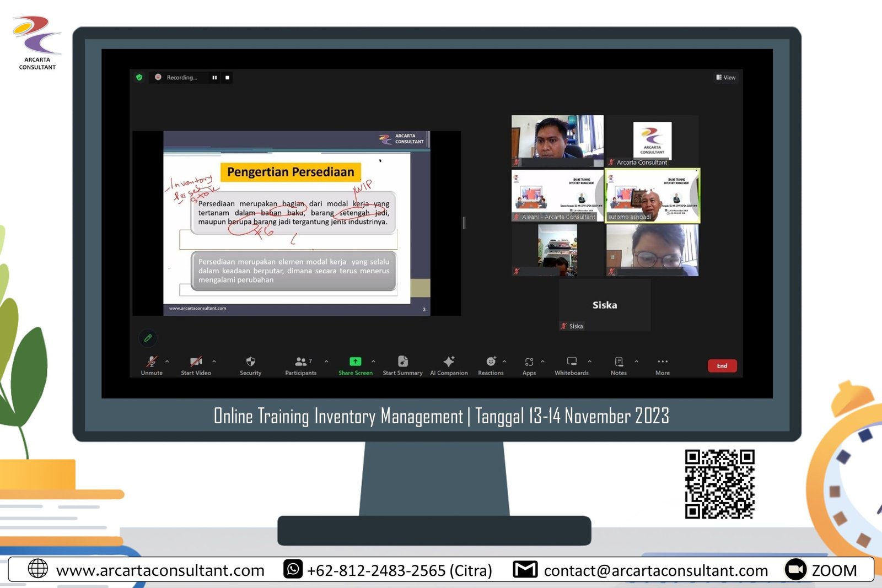Expand video options arrow beside Start Video
The height and width of the screenshot is (588, 882).
coord(214,362)
